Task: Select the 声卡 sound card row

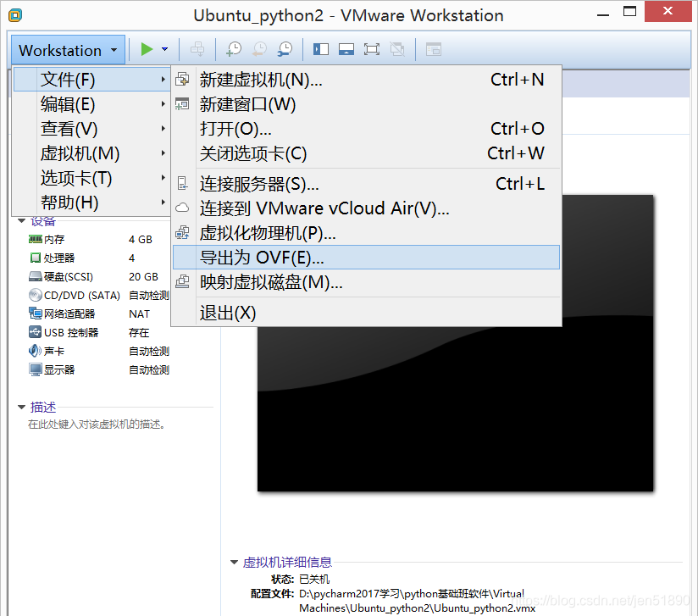Action: tap(99, 352)
